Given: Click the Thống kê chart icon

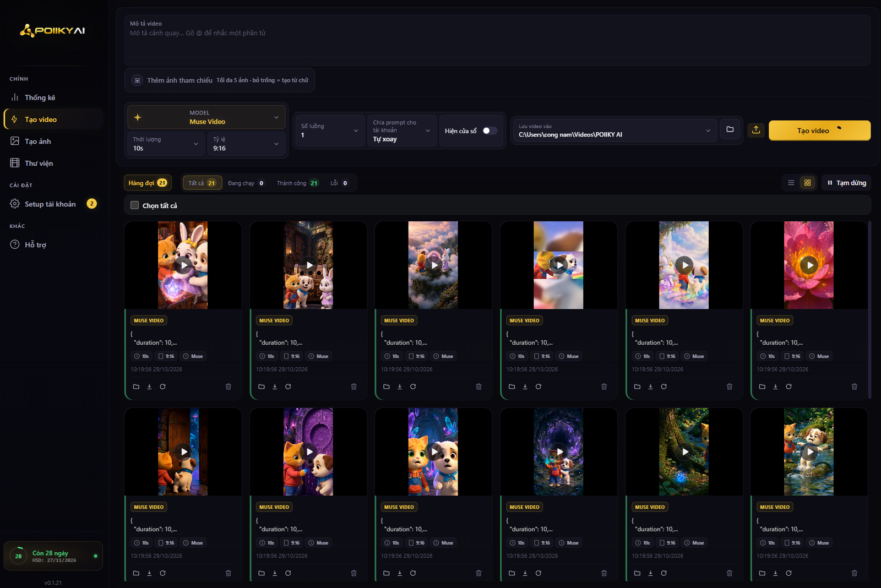Looking at the screenshot, I should [15, 97].
